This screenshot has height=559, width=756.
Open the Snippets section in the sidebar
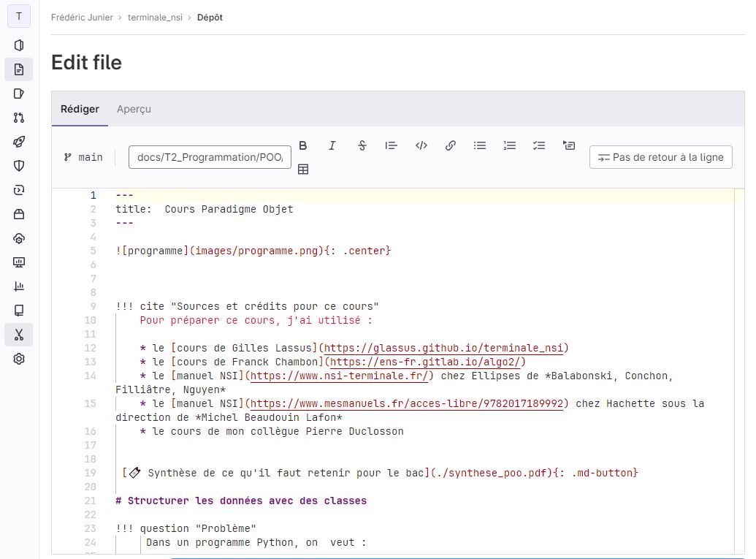pyautogui.click(x=18, y=335)
